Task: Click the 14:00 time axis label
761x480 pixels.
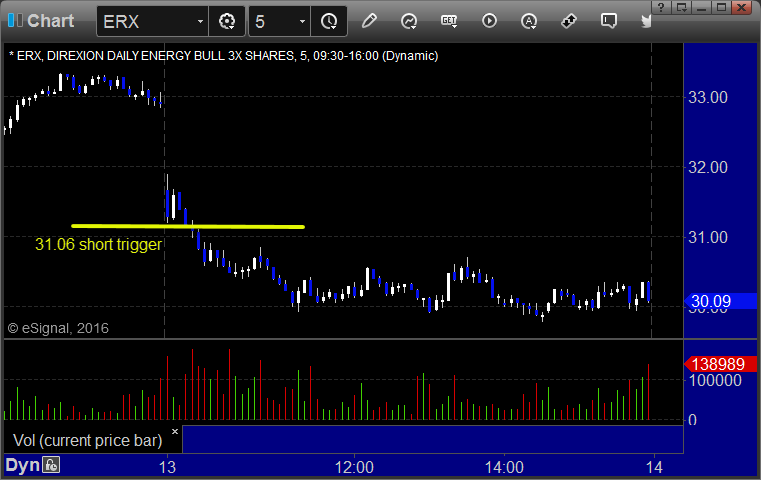Action: point(504,467)
